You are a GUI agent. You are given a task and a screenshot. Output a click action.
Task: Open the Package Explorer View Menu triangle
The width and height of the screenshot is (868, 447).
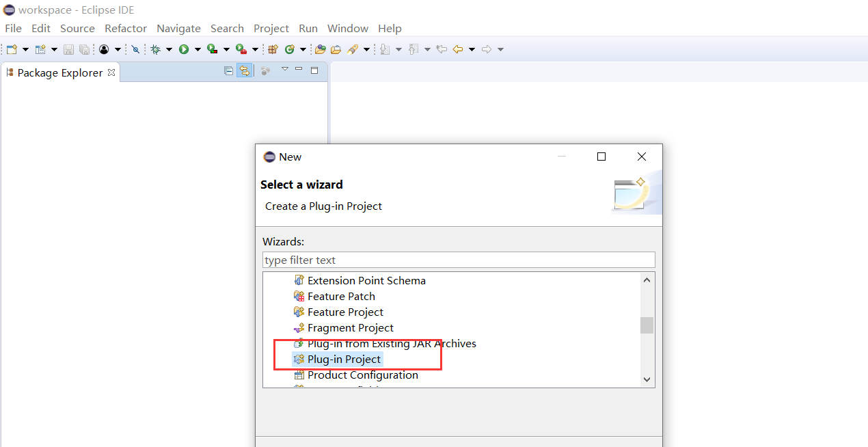click(285, 69)
